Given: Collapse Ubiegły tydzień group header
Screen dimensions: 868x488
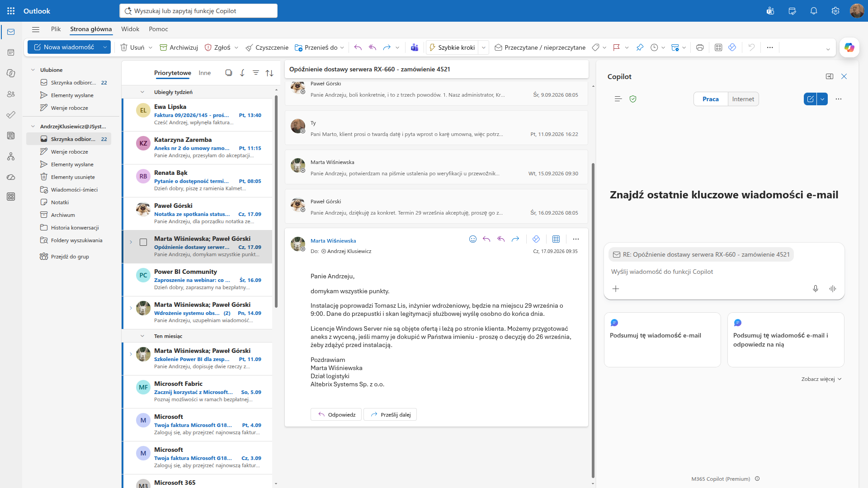Looking at the screenshot, I should [142, 92].
